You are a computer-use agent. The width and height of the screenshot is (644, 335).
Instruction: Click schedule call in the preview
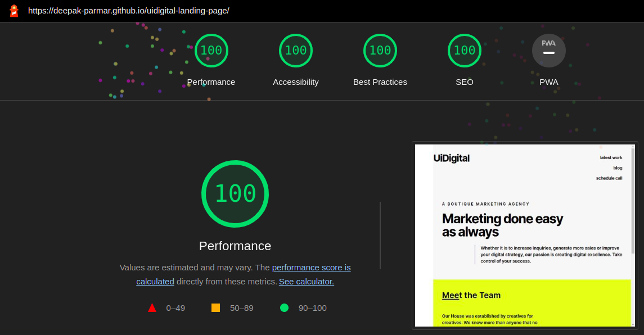[609, 178]
